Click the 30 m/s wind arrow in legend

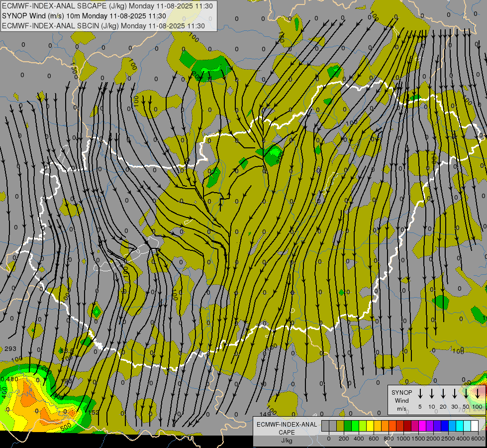click(454, 394)
